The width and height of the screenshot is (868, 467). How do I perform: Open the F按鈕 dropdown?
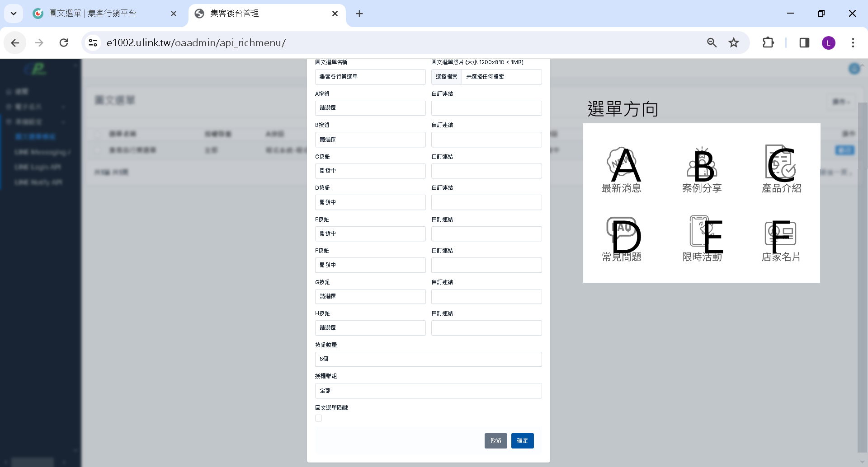(370, 265)
